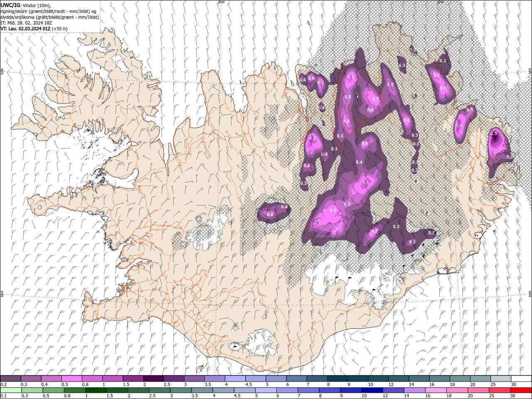532x399 pixels.
Task: Select the dark teal snow swatch 8–9
Action: 337,379
